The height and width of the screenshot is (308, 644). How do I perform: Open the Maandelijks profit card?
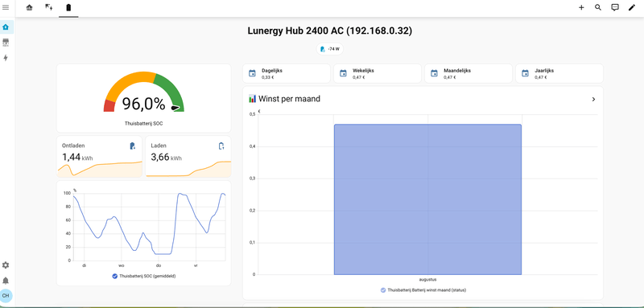coord(469,73)
